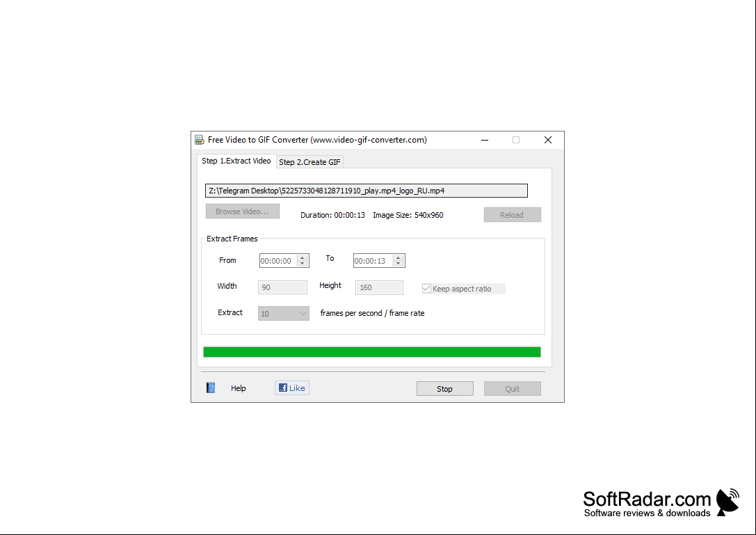
Task: Click frames per second / frame rate label
Action: coord(372,313)
